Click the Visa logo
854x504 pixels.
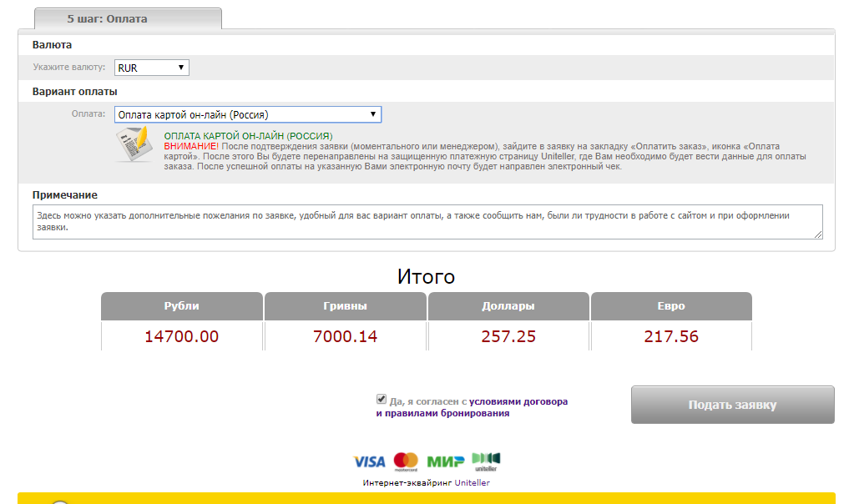(369, 462)
